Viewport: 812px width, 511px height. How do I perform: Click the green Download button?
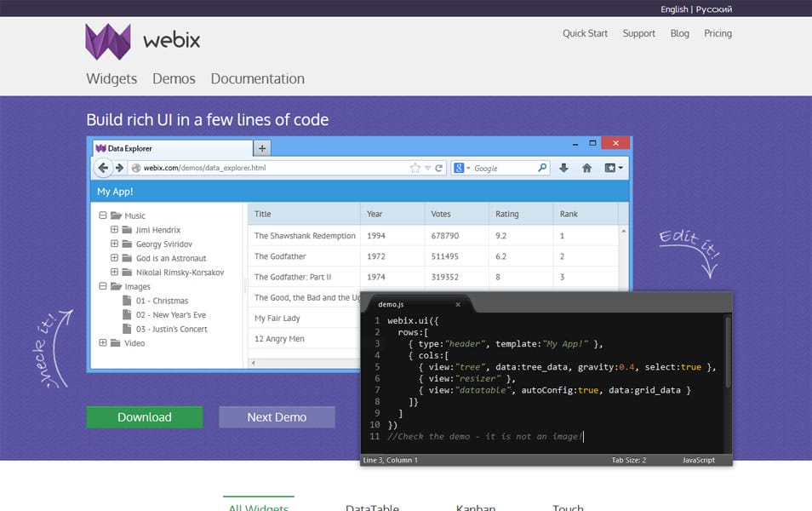tap(145, 417)
